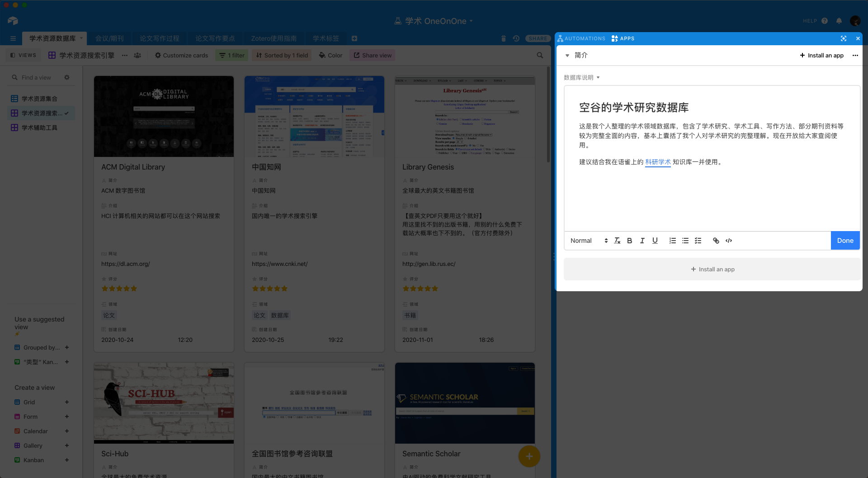Open the Sorted by 1 field menu

click(x=282, y=55)
